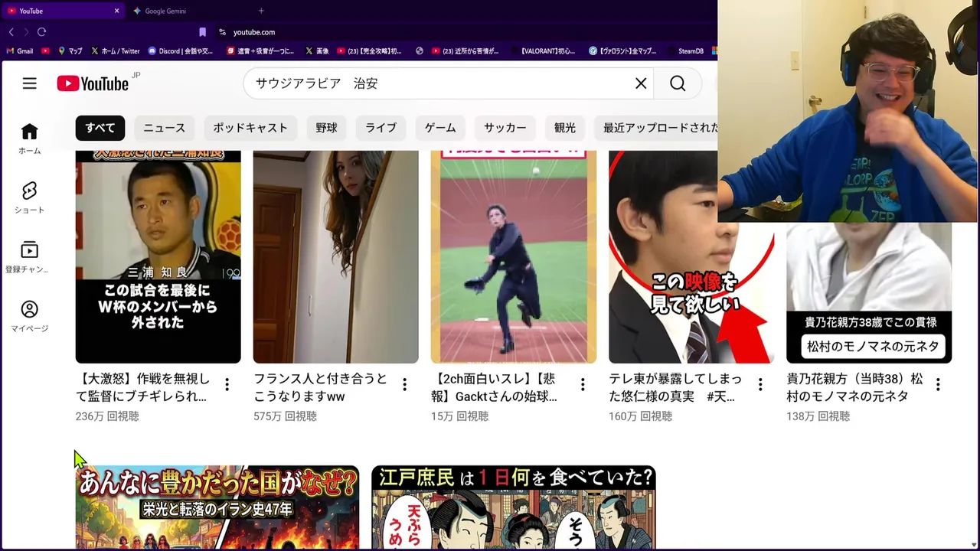Open options menu for フランス人と付き合うと short
Screen dimensions: 980x551
click(x=404, y=384)
